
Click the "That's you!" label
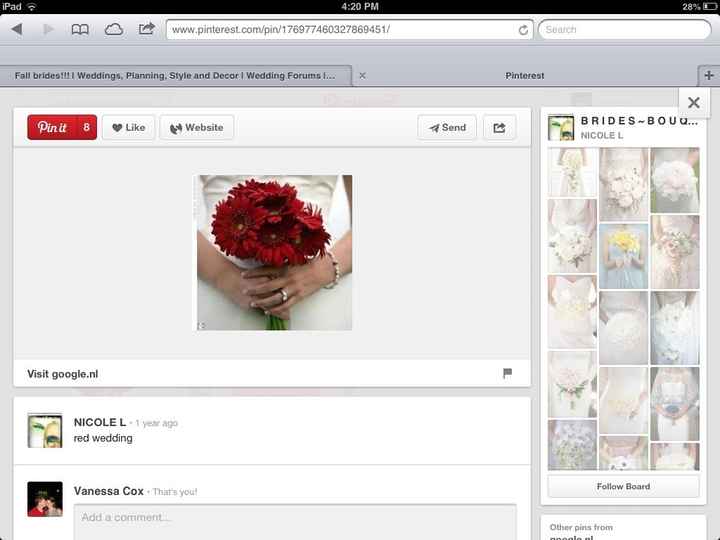(x=175, y=492)
